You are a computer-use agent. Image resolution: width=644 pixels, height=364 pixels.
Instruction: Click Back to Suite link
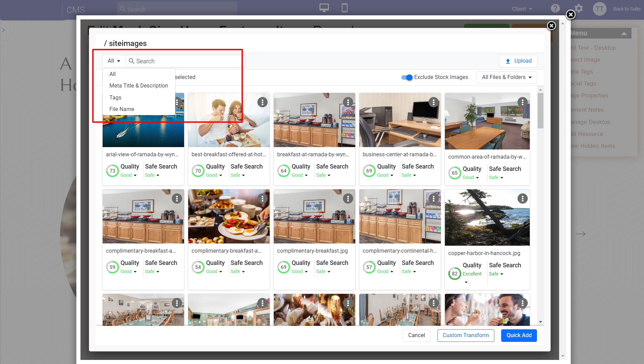point(627,9)
